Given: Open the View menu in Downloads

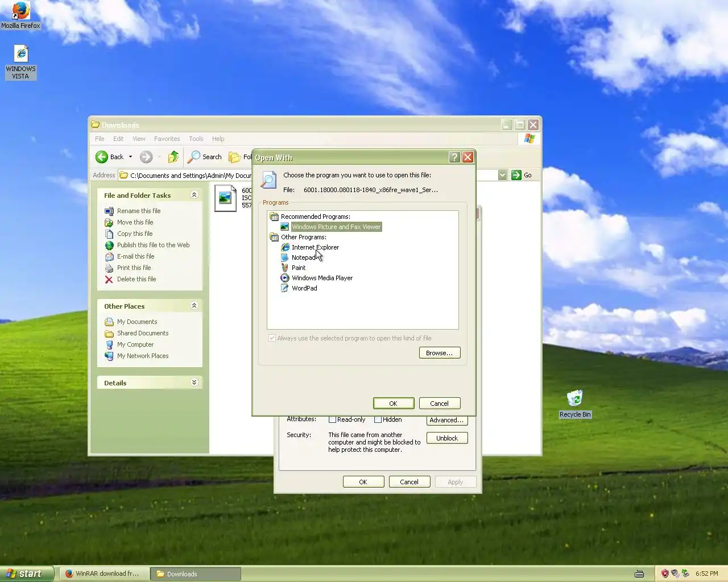Looking at the screenshot, I should [x=139, y=139].
